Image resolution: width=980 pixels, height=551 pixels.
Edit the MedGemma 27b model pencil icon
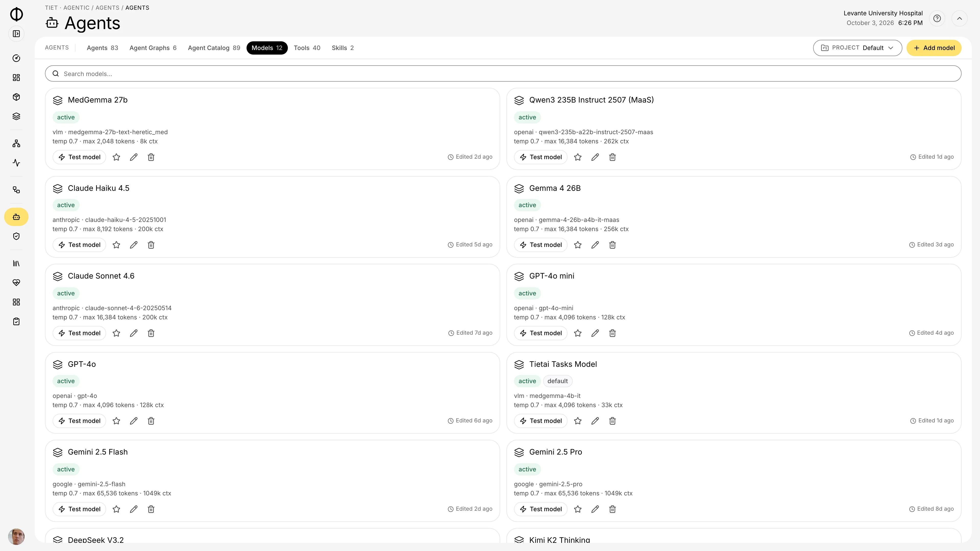pos(133,157)
